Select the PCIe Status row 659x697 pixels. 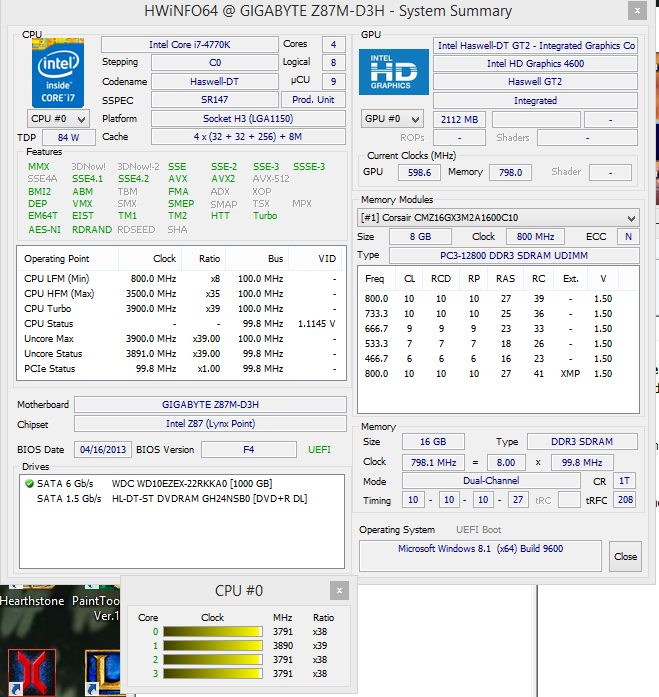coord(181,369)
